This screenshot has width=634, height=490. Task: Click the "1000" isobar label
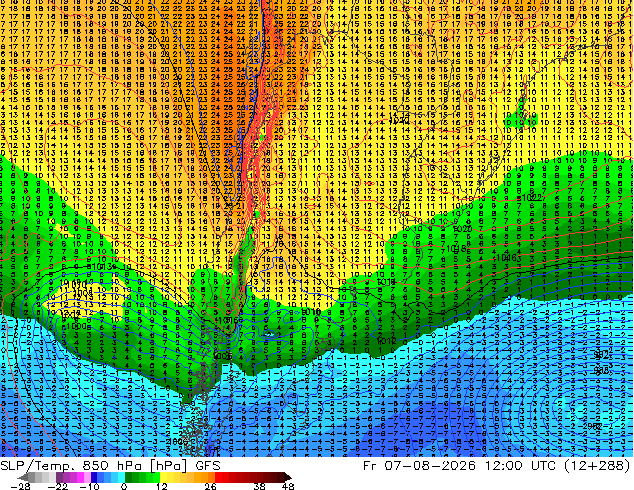77,326
